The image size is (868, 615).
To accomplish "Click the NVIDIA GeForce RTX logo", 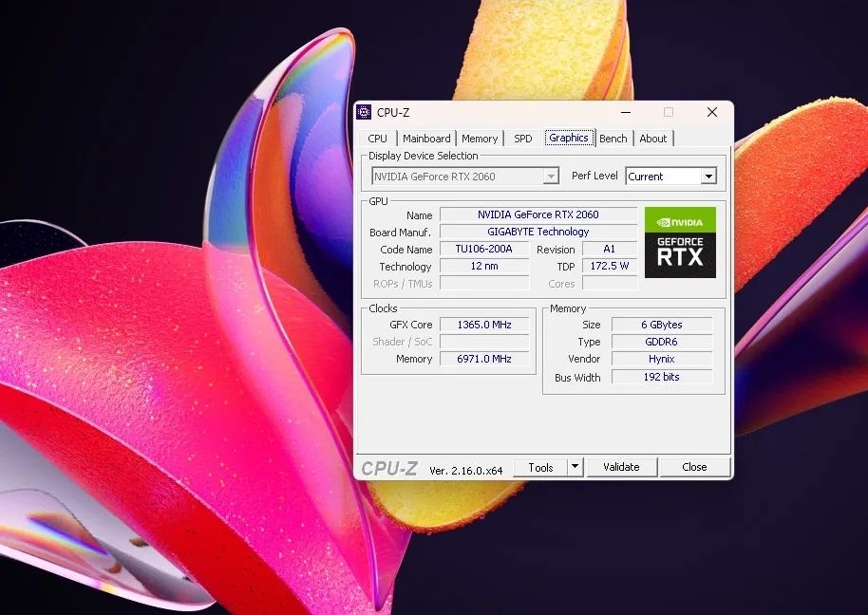I will 680,242.
